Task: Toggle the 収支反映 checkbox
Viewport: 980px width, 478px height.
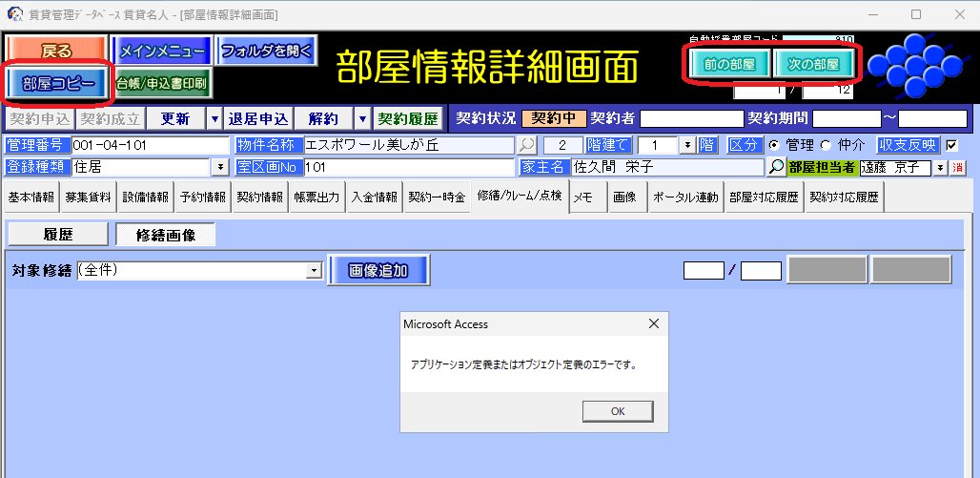Action: [950, 145]
